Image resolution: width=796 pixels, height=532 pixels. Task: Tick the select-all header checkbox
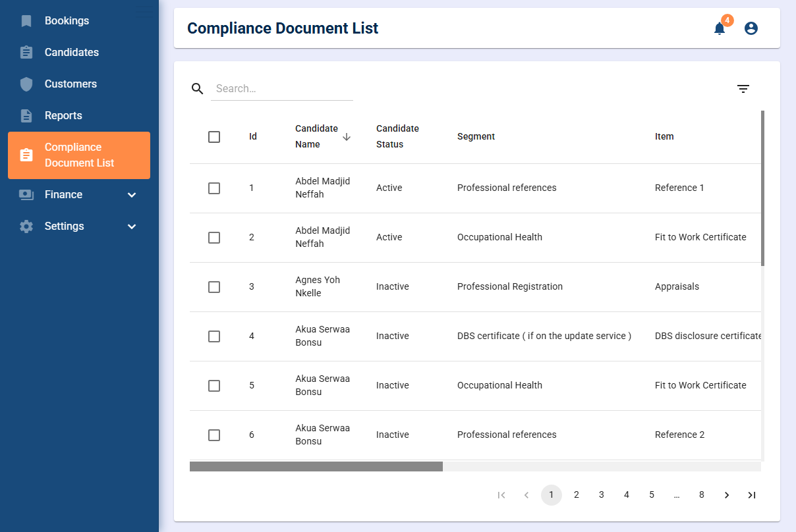(x=214, y=137)
